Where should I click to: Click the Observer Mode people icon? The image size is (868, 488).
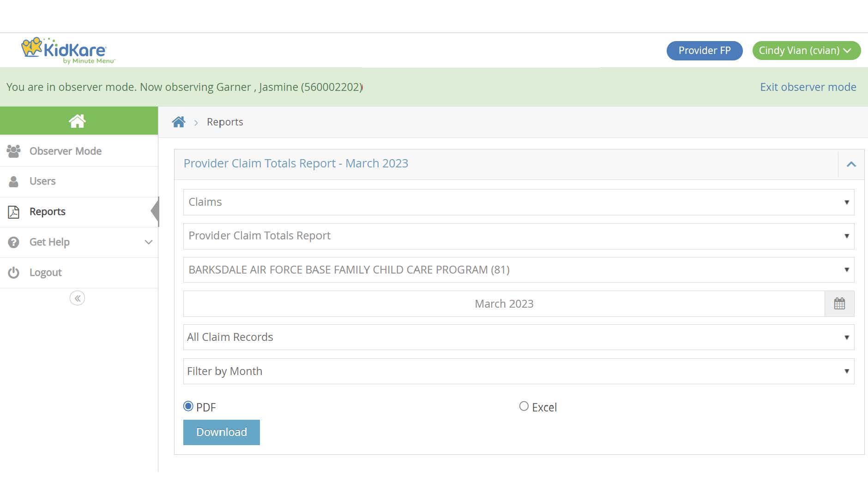(14, 151)
